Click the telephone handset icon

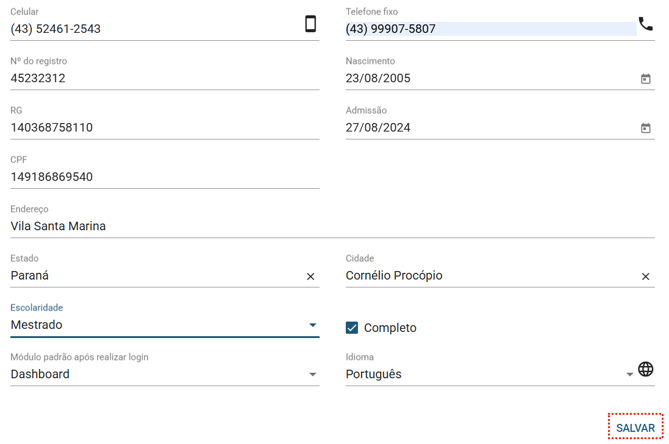pyautogui.click(x=645, y=24)
